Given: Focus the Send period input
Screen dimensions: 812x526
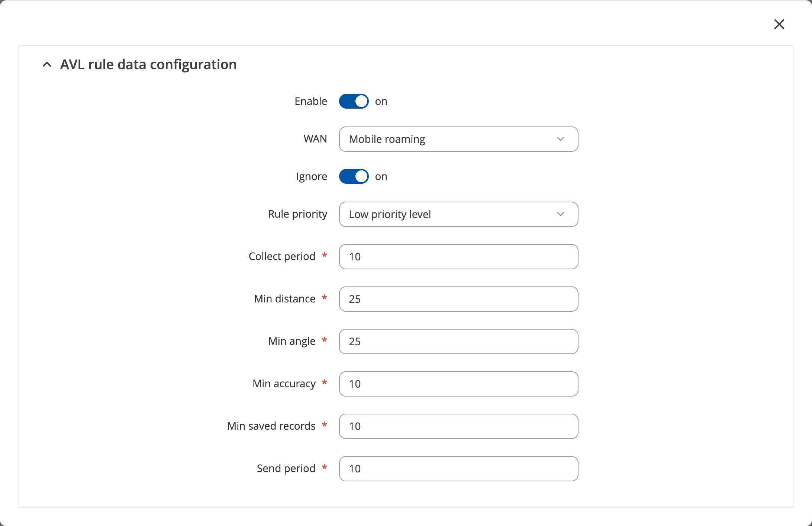Looking at the screenshot, I should (x=458, y=469).
